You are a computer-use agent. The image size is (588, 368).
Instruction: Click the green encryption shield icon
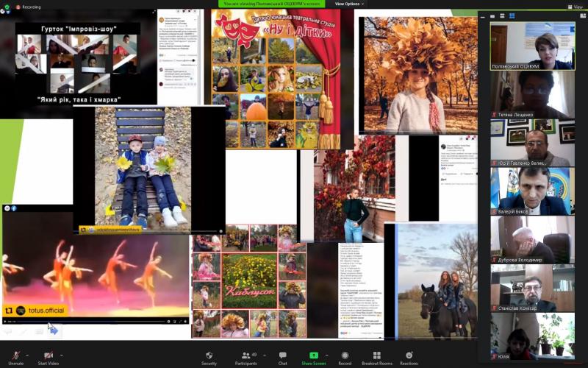pos(7,7)
